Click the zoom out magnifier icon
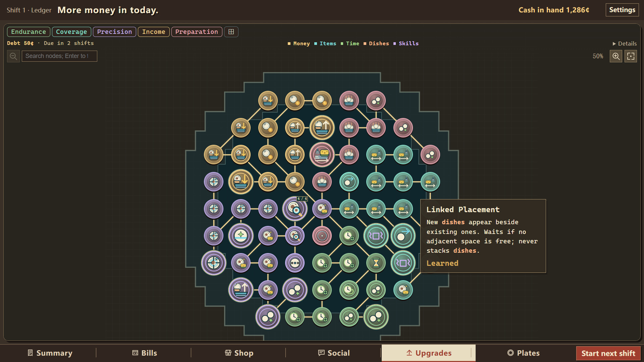Screen dimensions: 644x362 13,56
